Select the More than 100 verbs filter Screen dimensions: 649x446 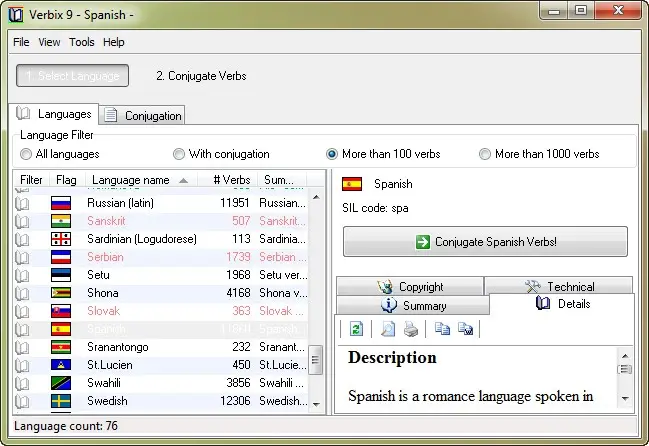click(383, 154)
